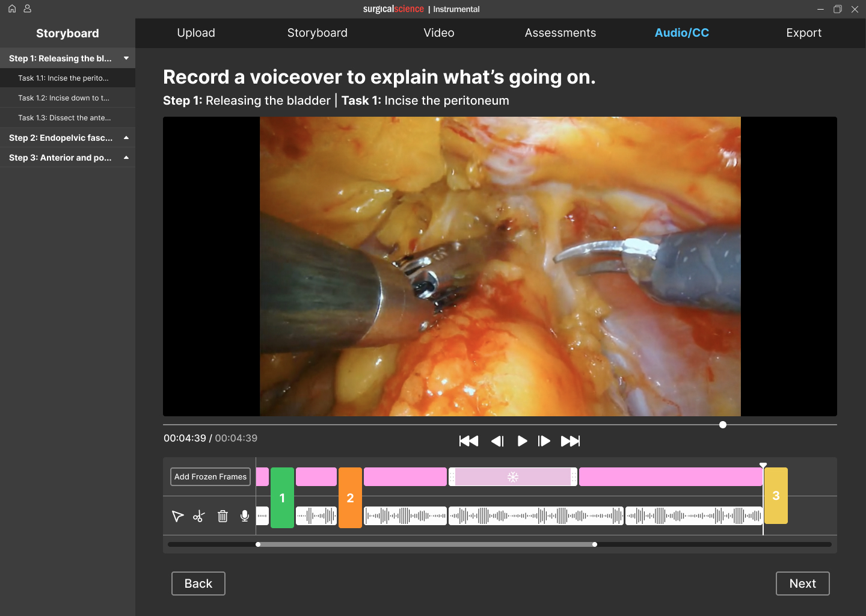Screen dimensions: 866x616
Task: Open the user profile icon
Action: tap(27, 9)
